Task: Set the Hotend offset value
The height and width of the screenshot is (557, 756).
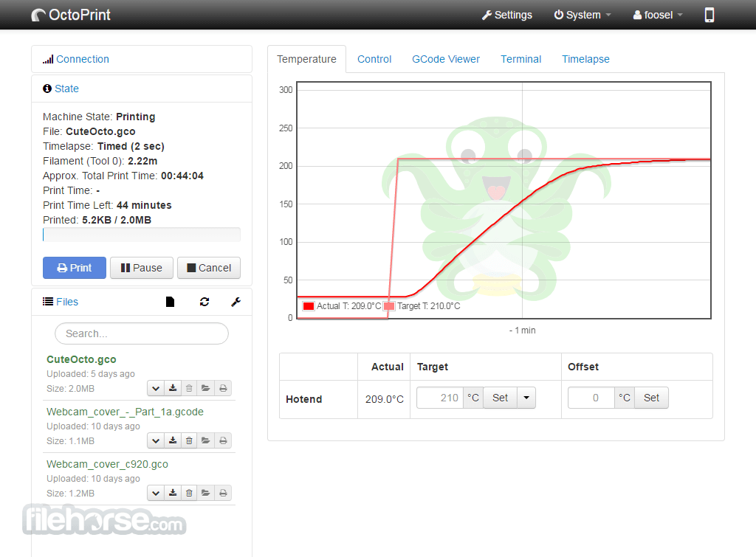Action: pos(651,398)
